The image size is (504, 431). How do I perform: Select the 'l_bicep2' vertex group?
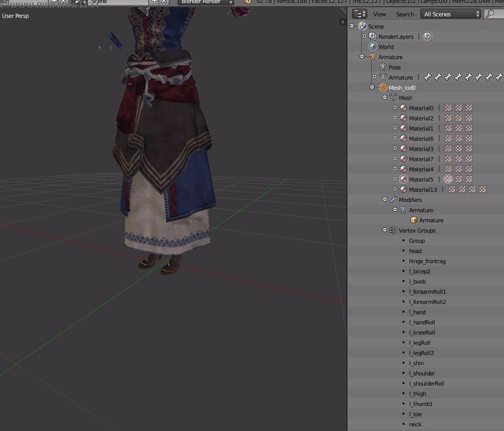419,271
